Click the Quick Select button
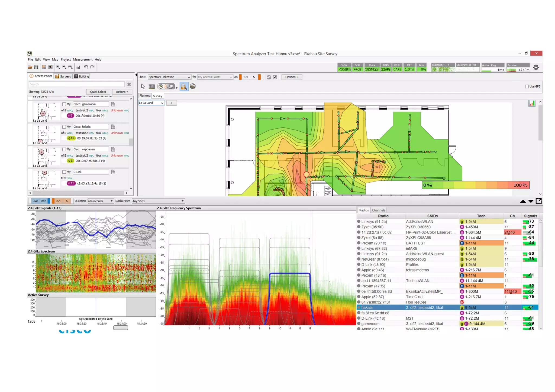Viewport: 555px width, 392px height. coord(98,92)
